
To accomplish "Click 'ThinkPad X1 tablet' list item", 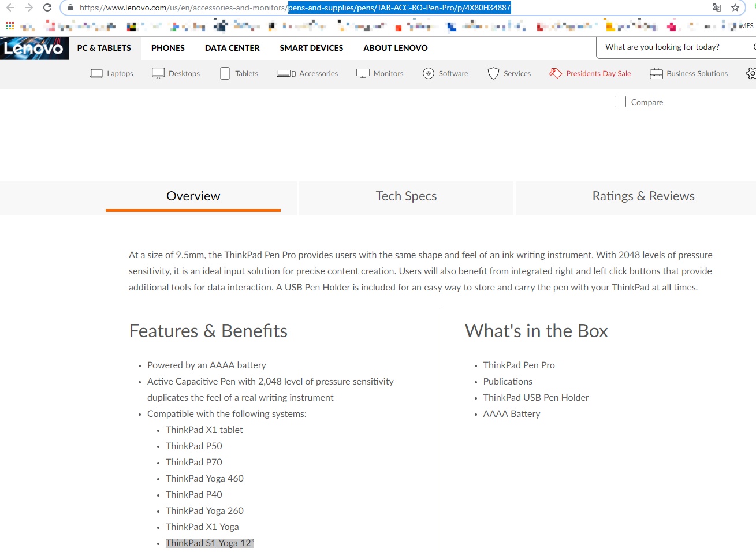I will 204,430.
